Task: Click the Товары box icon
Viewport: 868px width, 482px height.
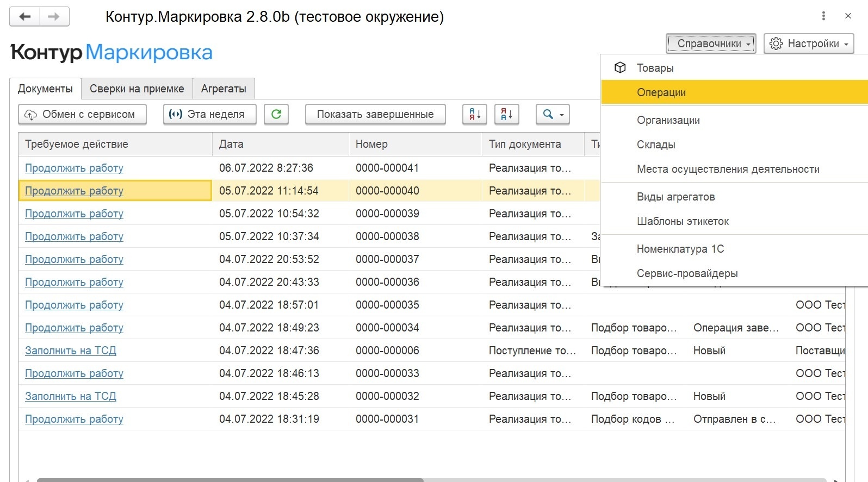Action: coord(620,67)
